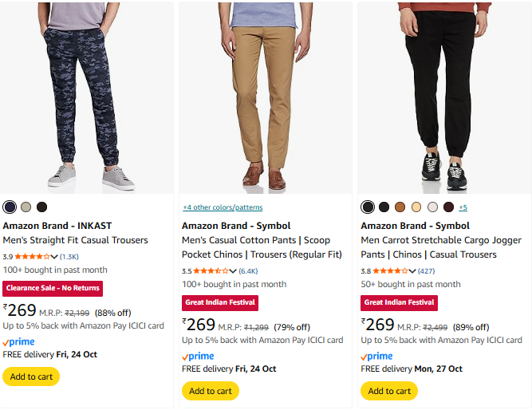Add INKAST Casual Trousers to cart
The width and height of the screenshot is (532, 410).
coord(31,376)
